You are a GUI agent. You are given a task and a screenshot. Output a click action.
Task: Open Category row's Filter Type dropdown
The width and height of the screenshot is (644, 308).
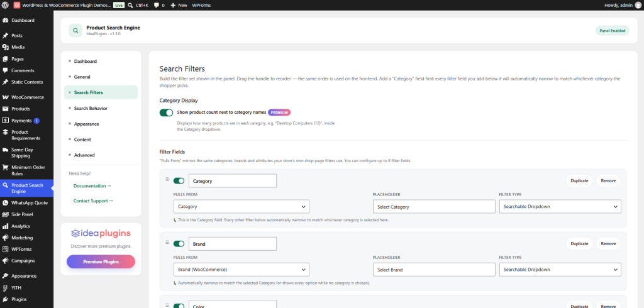[560, 207]
